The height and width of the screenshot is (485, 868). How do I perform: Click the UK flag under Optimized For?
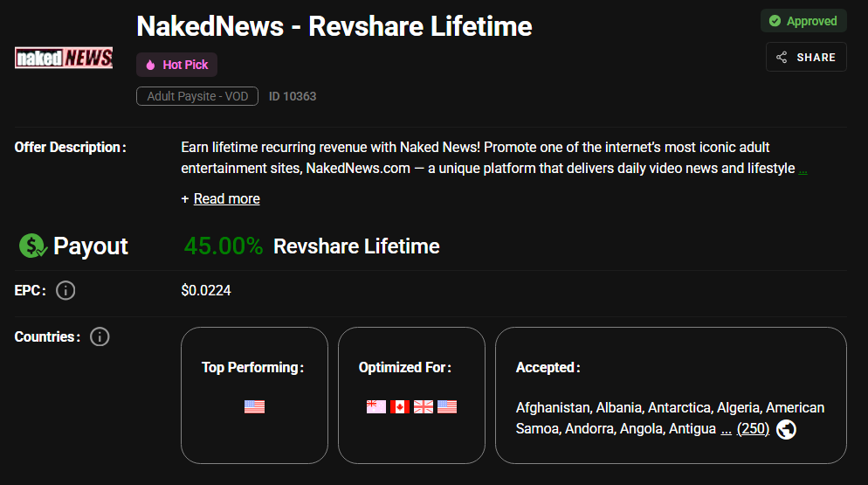(x=424, y=407)
